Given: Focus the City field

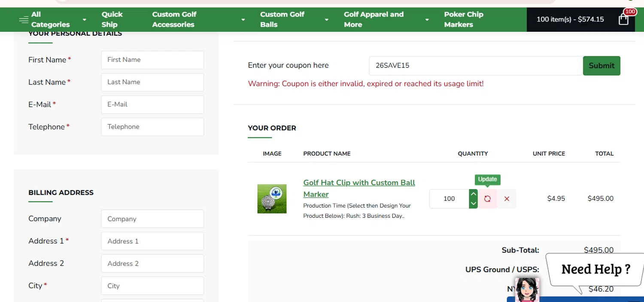Looking at the screenshot, I should pos(152,286).
